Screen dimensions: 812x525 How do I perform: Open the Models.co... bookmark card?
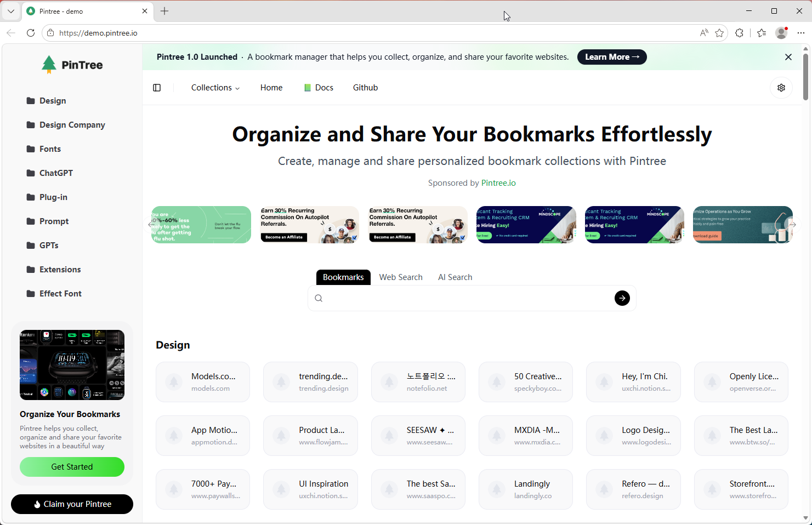(203, 382)
